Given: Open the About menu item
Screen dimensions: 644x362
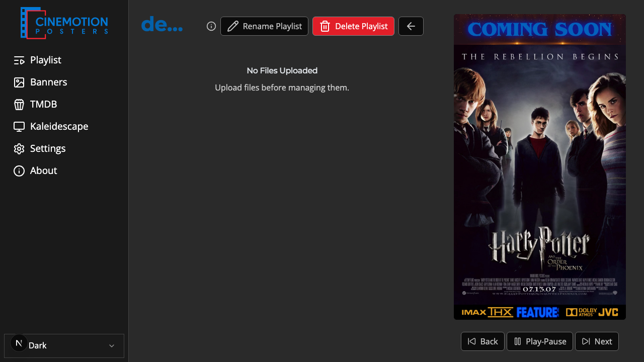Looking at the screenshot, I should [35, 171].
